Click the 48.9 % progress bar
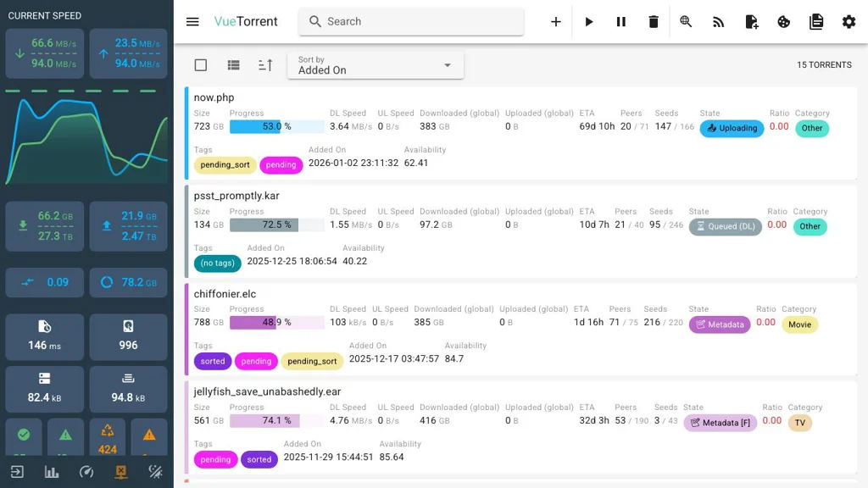 [277, 322]
